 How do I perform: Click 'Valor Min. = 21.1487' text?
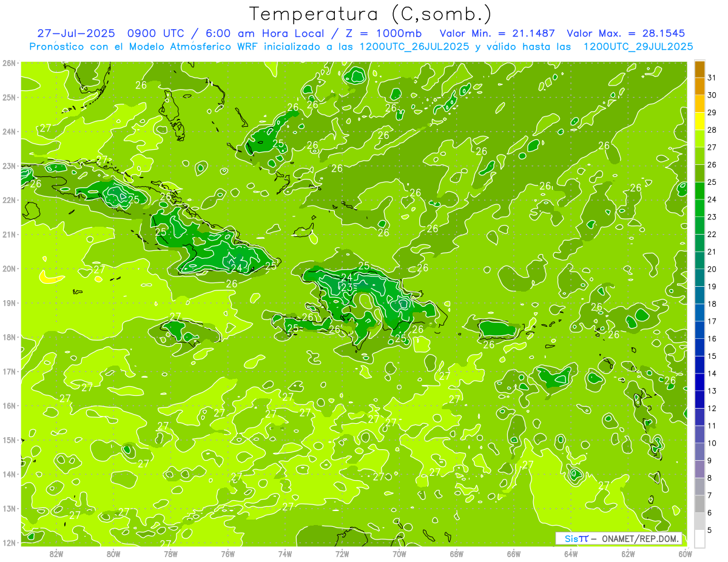pyautogui.click(x=497, y=33)
